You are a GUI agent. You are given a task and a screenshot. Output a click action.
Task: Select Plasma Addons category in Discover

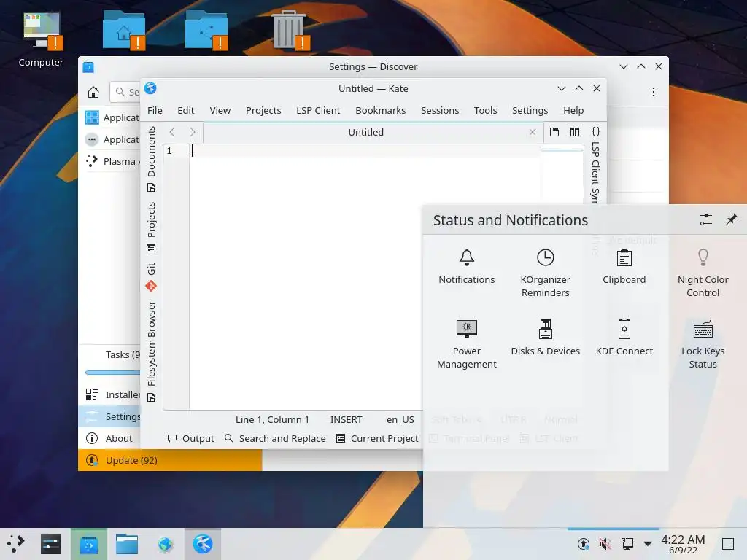pos(109,161)
